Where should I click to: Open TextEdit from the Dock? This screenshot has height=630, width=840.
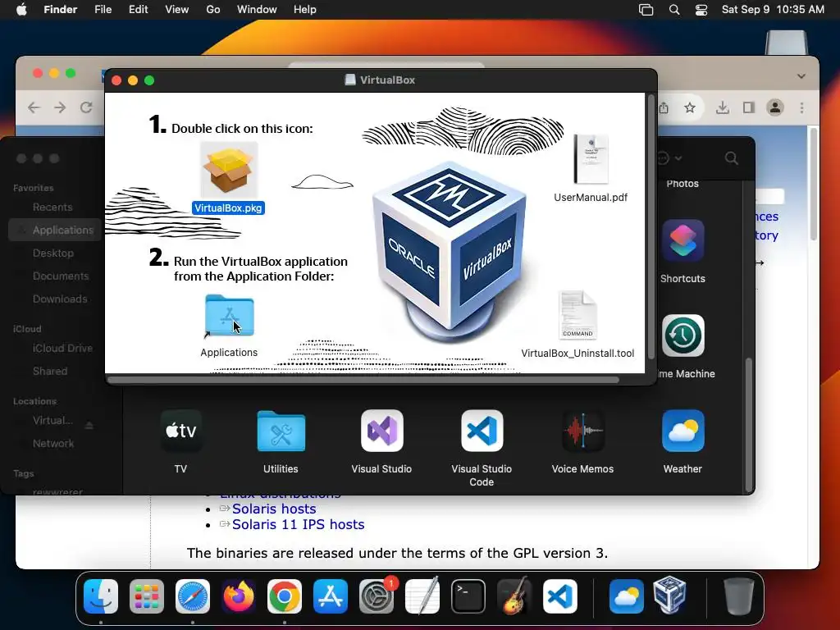coord(422,596)
